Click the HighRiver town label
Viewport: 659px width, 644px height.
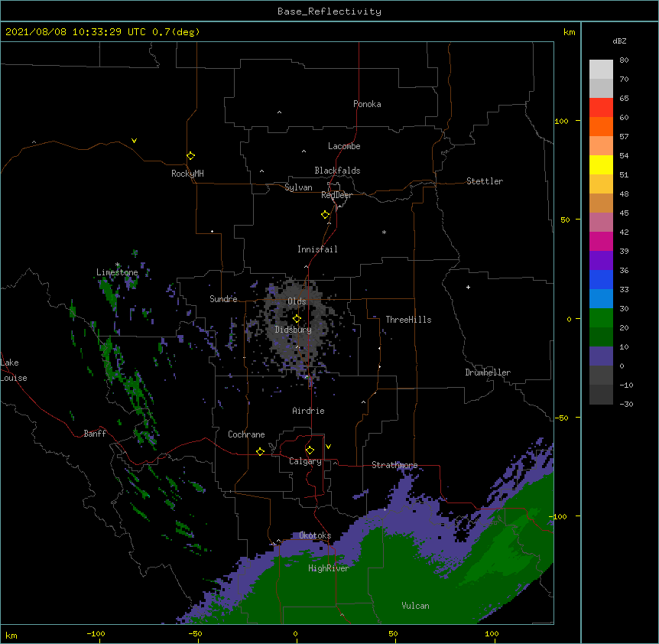point(329,568)
